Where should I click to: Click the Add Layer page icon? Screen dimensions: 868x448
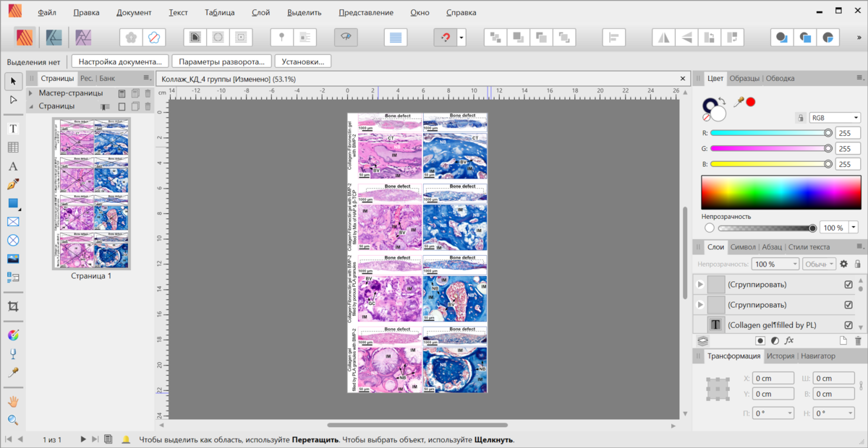pyautogui.click(x=843, y=340)
